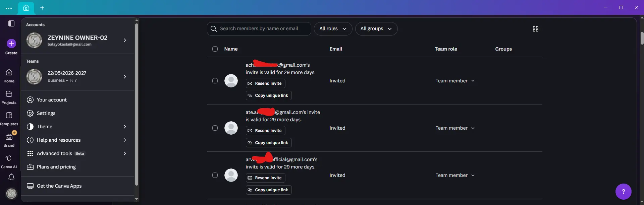Click scroll-down arrow of accounts panel
644x205 pixels.
click(137, 199)
